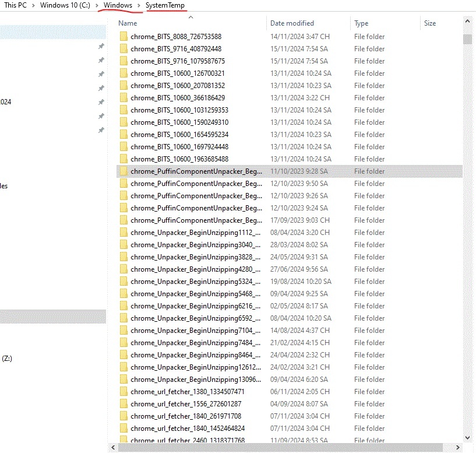
Task: Click folder icon of chrome_Unpacker_BeginUnzipping1112
Action: [124, 233]
